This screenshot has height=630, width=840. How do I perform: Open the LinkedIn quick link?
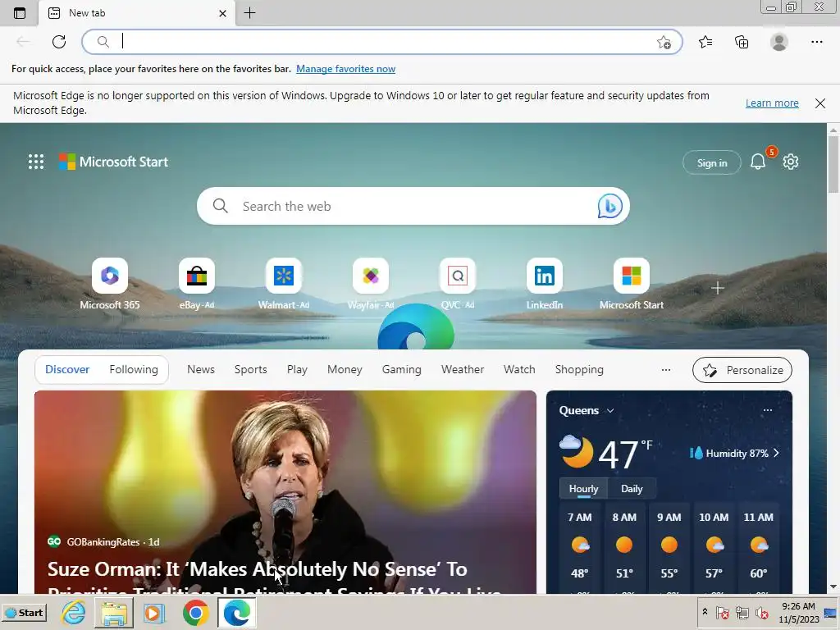click(545, 284)
